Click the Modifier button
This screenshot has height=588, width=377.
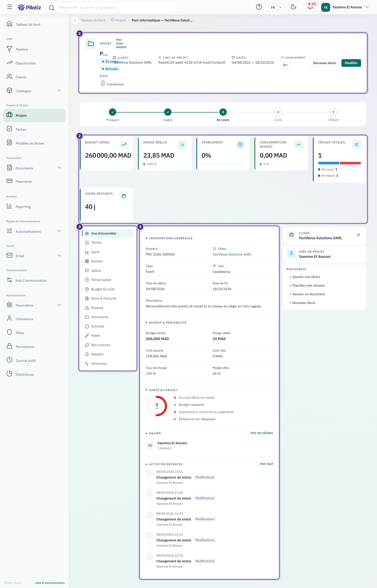[351, 63]
